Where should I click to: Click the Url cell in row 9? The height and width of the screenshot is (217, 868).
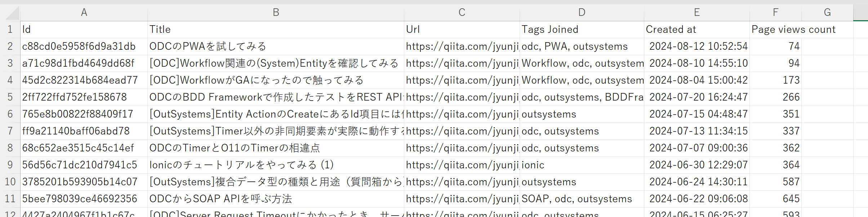coord(462,165)
